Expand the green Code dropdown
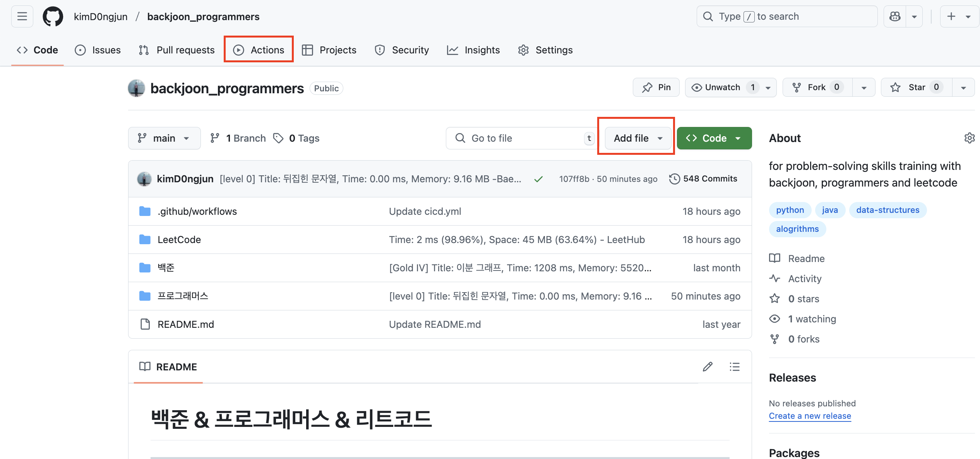 pyautogui.click(x=714, y=138)
